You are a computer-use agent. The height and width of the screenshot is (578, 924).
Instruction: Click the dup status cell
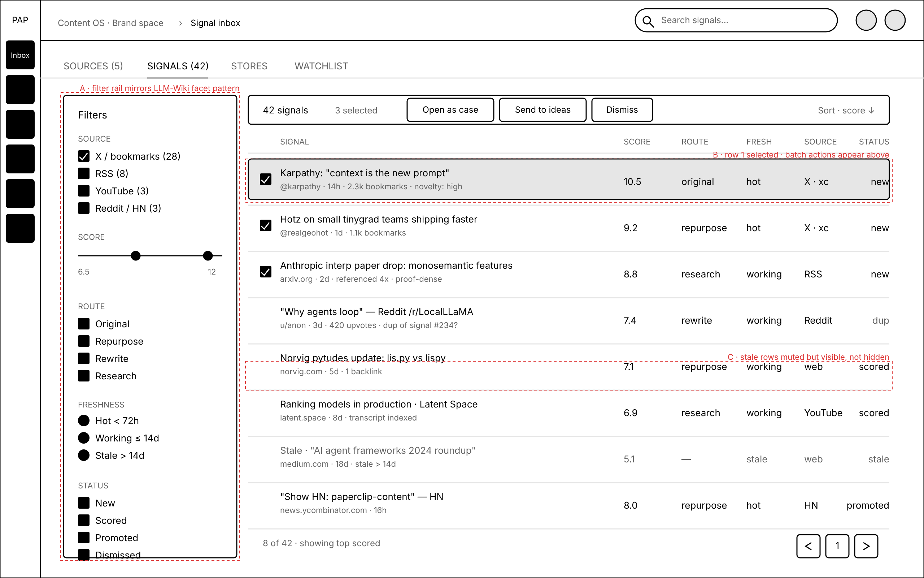(880, 320)
